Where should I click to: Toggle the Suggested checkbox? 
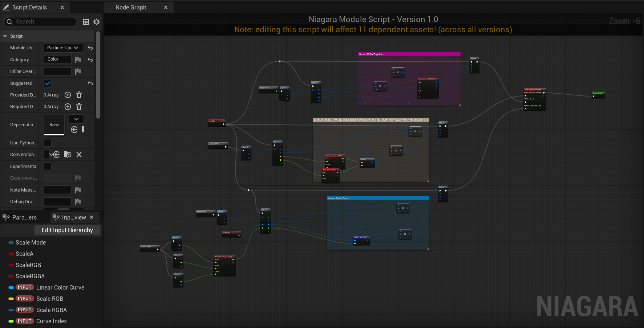pos(48,83)
